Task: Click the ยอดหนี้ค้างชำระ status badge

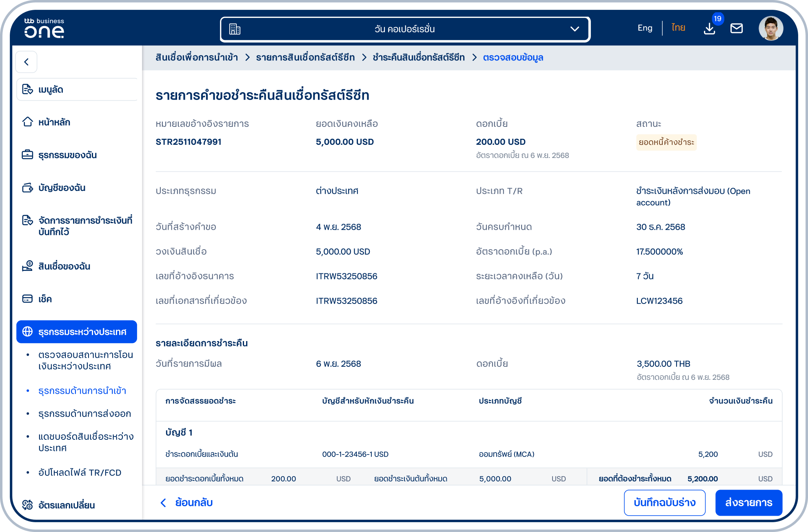Action: click(666, 142)
